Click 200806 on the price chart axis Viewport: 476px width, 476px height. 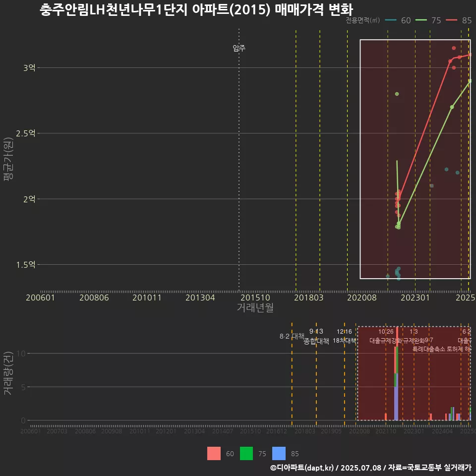[94, 297]
